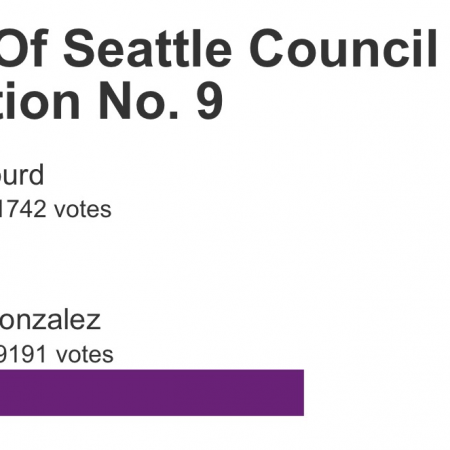450x450 pixels.
Task: Click the right end of the purple bar
Action: click(x=302, y=393)
